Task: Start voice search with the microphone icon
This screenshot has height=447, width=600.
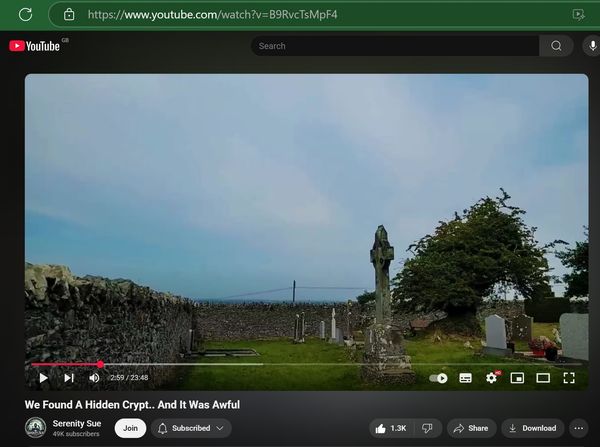Action: coord(592,46)
